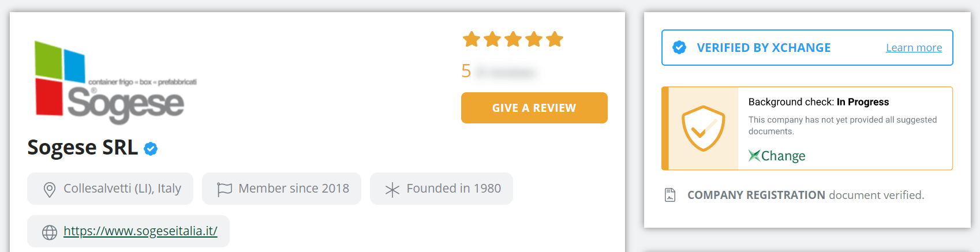Click the Member since 2018 tag
This screenshot has width=980, height=252.
tap(282, 189)
